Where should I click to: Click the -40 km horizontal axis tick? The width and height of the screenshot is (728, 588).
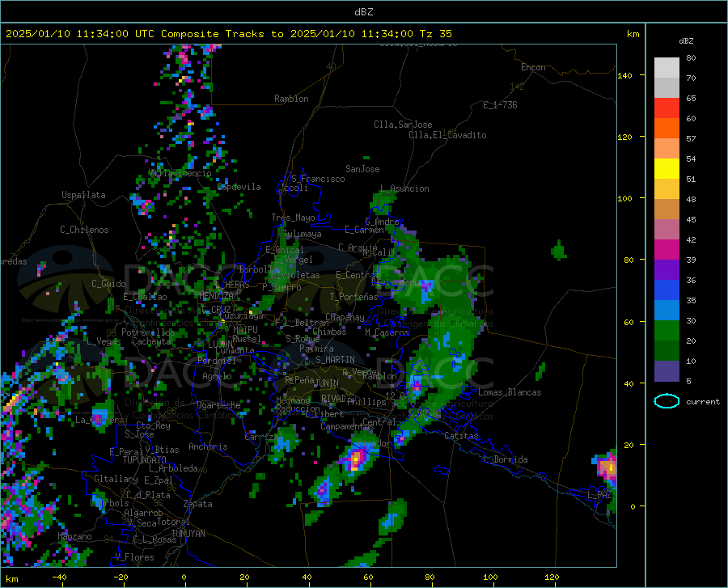[59, 577]
